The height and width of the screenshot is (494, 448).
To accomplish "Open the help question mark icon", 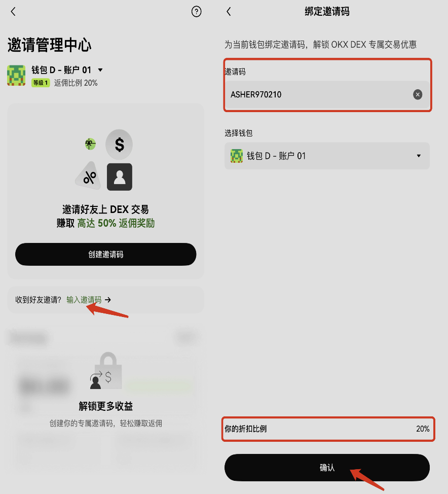I will click(196, 12).
